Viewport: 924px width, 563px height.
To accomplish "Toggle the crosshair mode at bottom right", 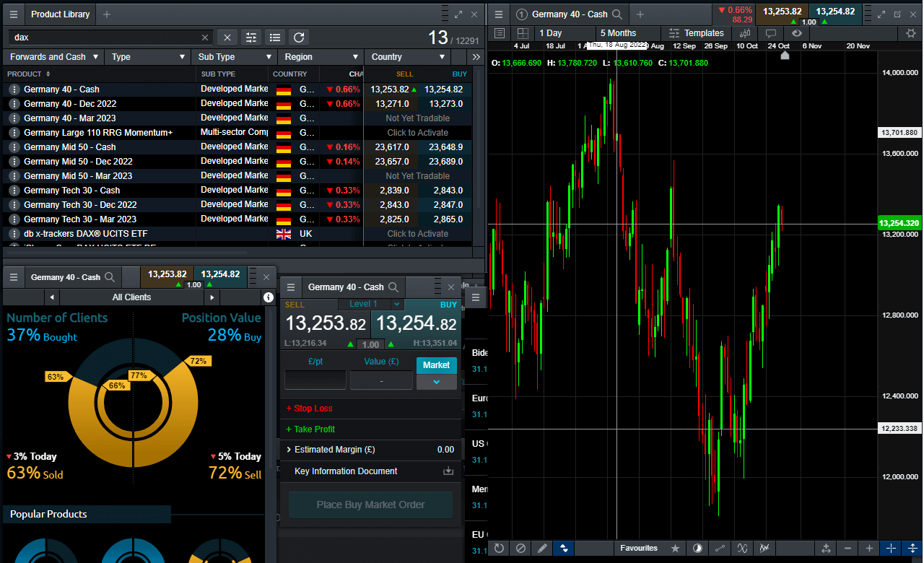I will (x=890, y=549).
